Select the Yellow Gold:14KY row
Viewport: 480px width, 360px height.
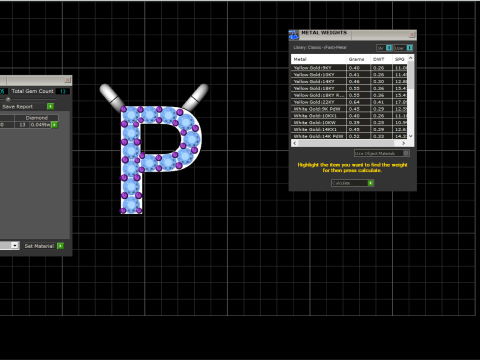pos(349,81)
